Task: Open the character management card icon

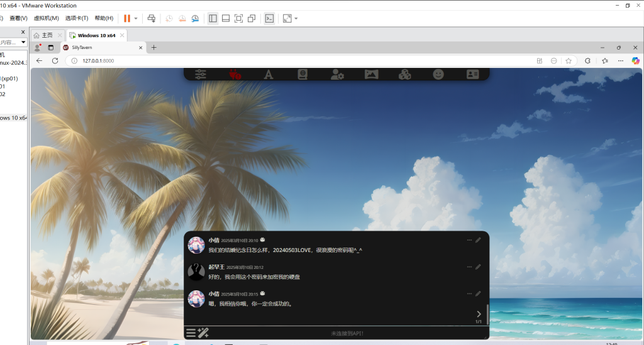Action: (472, 74)
